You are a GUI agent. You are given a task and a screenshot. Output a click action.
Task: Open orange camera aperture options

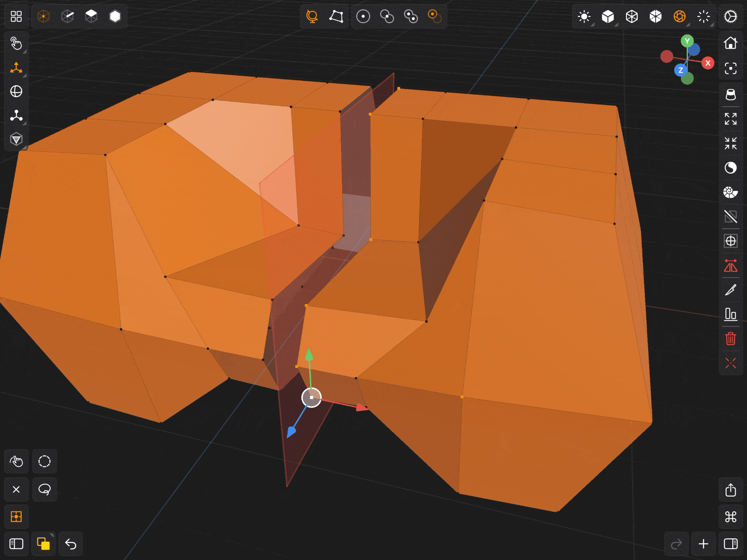tap(680, 16)
